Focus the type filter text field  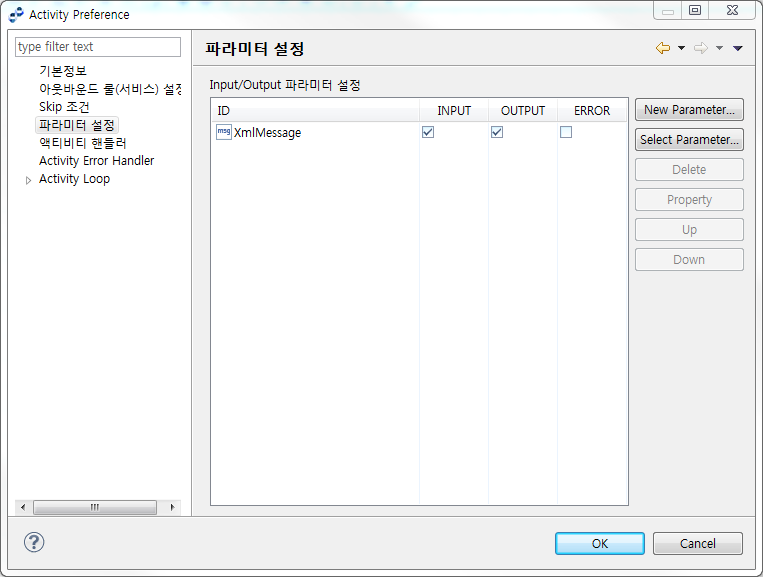click(x=98, y=47)
